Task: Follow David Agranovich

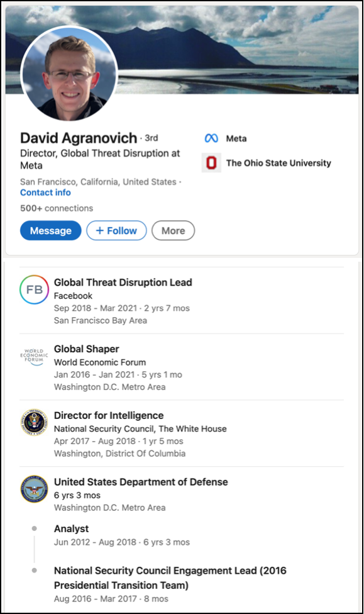Action: (116, 231)
